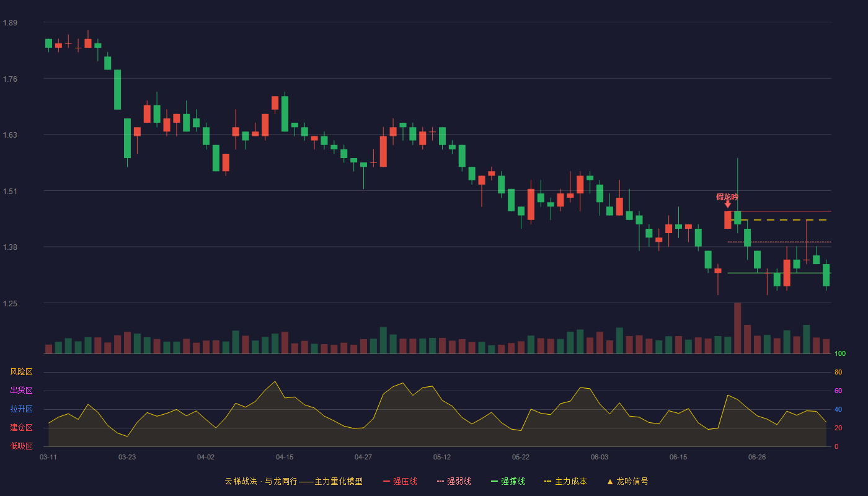868x496 pixels.
Task: Select the 低吸区 zone label
Action: coord(21,446)
